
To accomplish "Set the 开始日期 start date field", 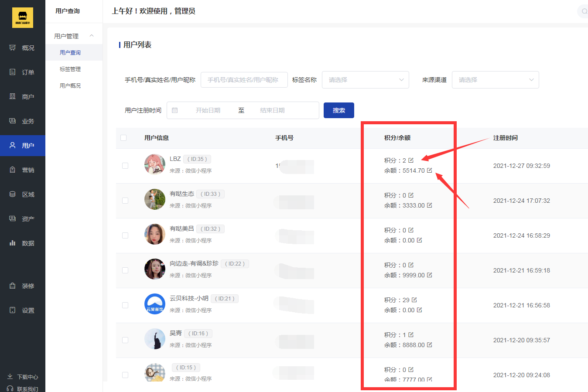I will point(208,110).
